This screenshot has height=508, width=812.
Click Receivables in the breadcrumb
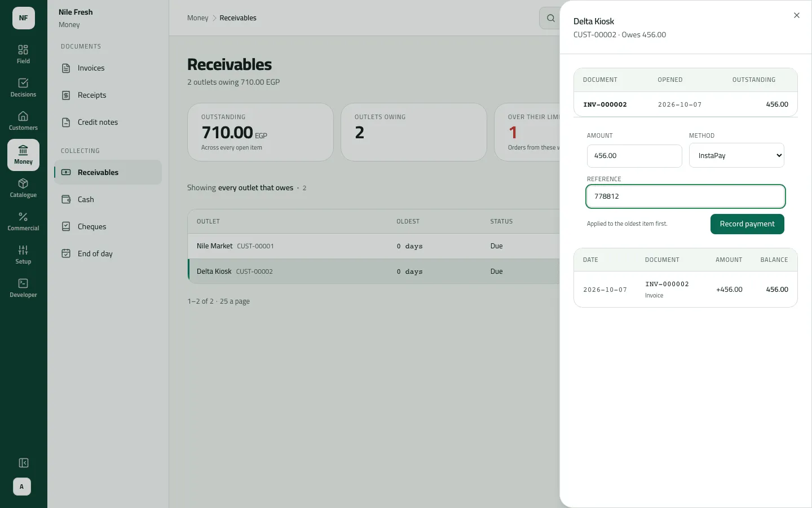point(238,18)
